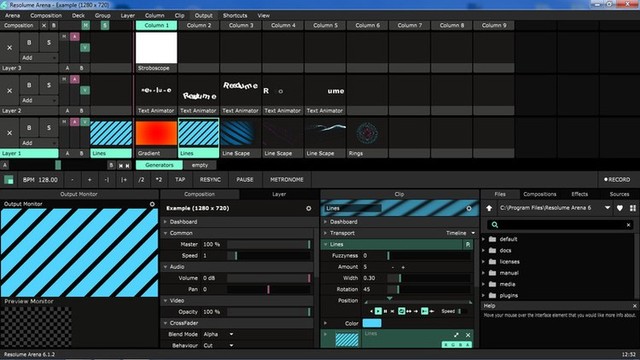Trigger Column 1 header
The height and width of the screenshot is (360, 640).
pyautogui.click(x=156, y=25)
